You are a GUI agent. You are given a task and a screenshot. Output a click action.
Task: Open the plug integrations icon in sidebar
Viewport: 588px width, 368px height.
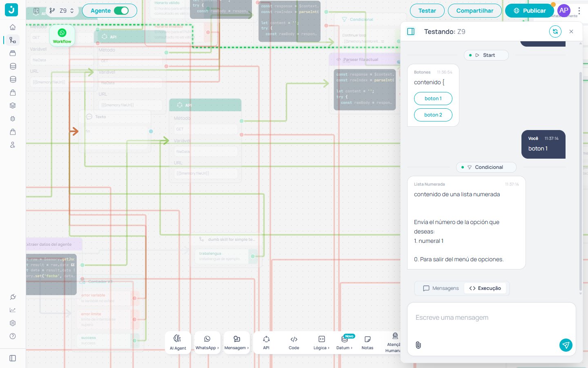click(x=13, y=297)
